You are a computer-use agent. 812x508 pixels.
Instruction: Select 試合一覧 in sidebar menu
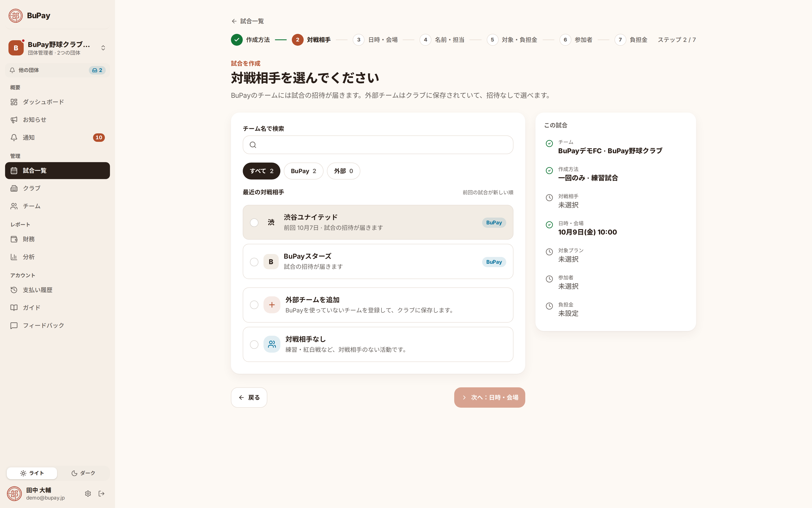pos(57,171)
